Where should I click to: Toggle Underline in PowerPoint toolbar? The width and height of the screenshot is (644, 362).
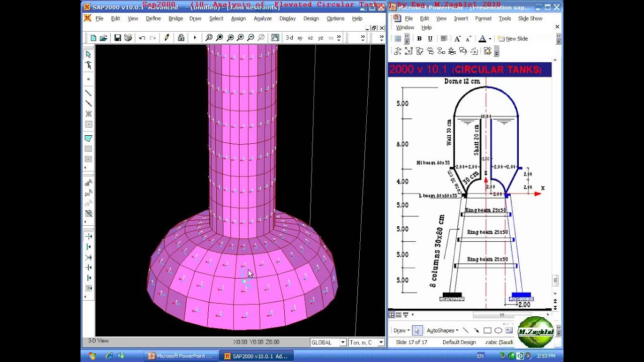(x=430, y=39)
